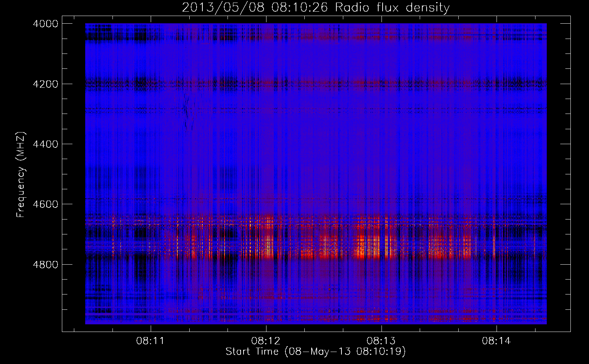Select the 4800 frequency tick label
The width and height of the screenshot is (589, 364).
click(x=46, y=265)
